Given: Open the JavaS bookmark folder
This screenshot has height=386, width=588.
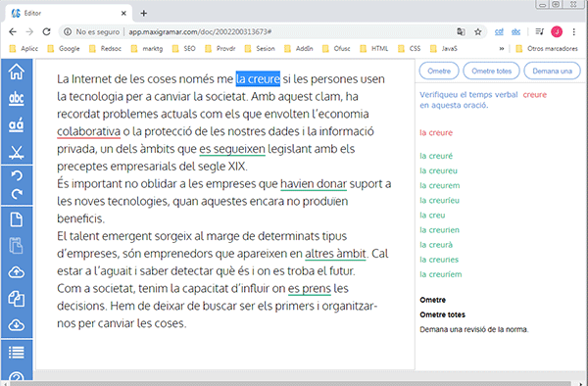Looking at the screenshot, I should pyautogui.click(x=444, y=48).
